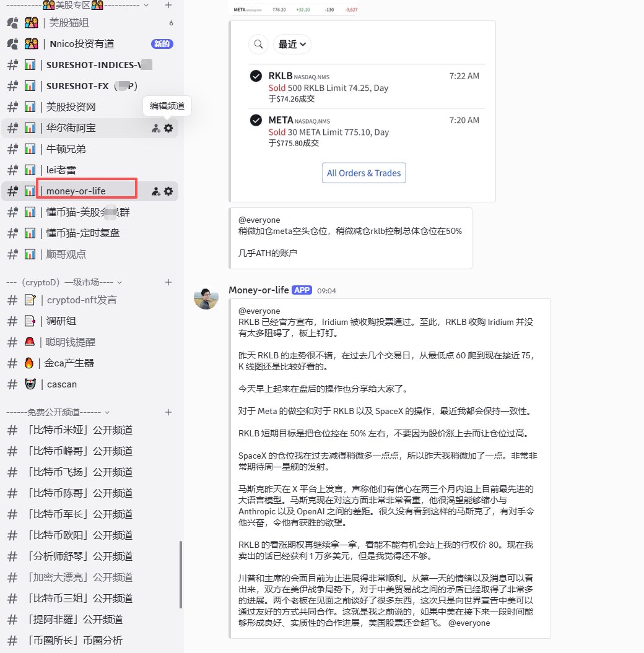Viewport: 644px width, 653px height.
Task: Open the 华尔街阿宝 channel
Action: pyautogui.click(x=90, y=128)
